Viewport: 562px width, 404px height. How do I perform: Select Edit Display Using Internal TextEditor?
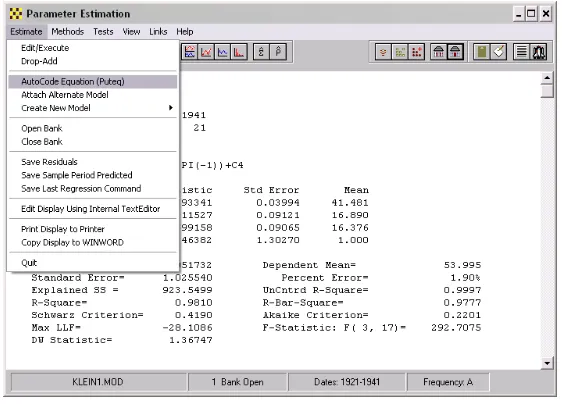pos(92,209)
